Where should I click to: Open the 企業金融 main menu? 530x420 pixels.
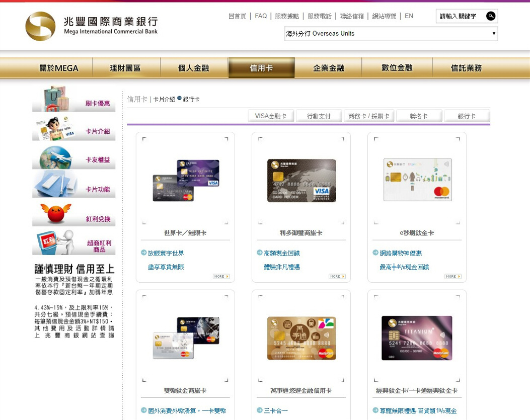coord(329,68)
